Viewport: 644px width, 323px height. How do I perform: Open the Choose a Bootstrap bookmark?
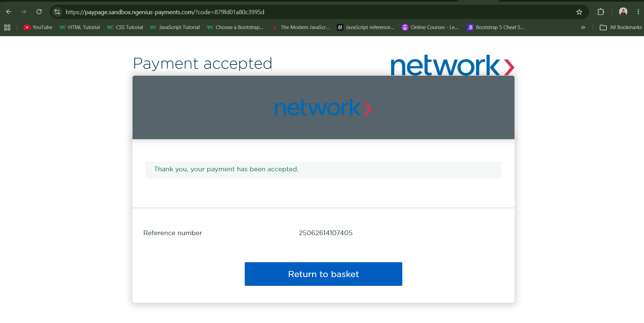click(235, 27)
